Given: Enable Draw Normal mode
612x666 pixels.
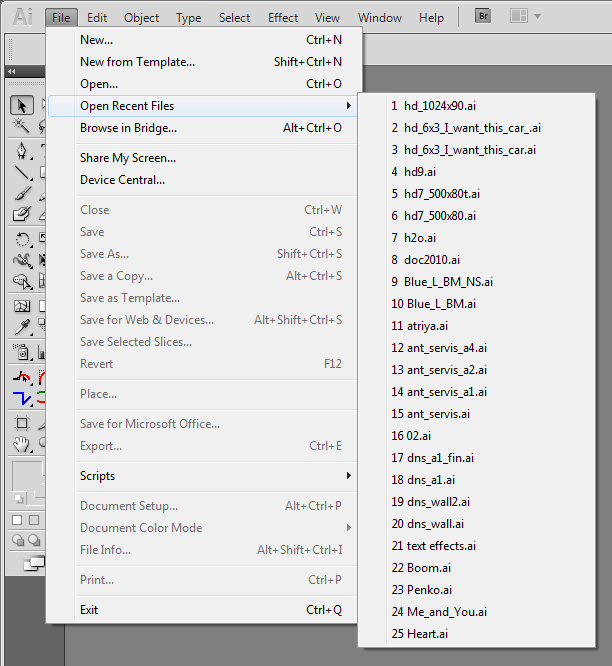Looking at the screenshot, I should (x=17, y=540).
